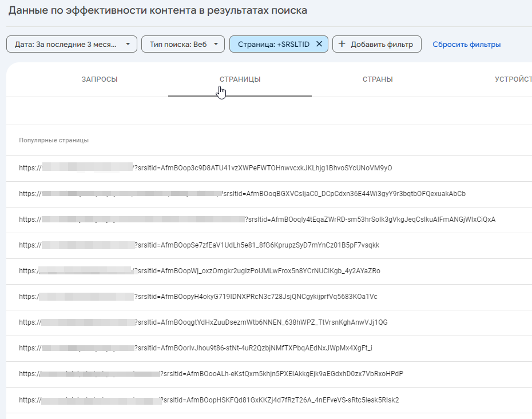Open the date range dropdown arrow

[x=128, y=44]
